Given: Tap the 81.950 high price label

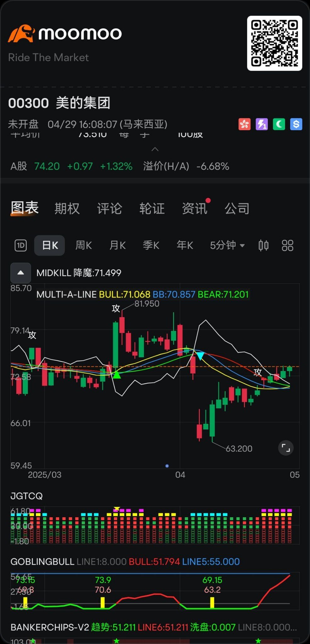Looking at the screenshot, I should (147, 304).
